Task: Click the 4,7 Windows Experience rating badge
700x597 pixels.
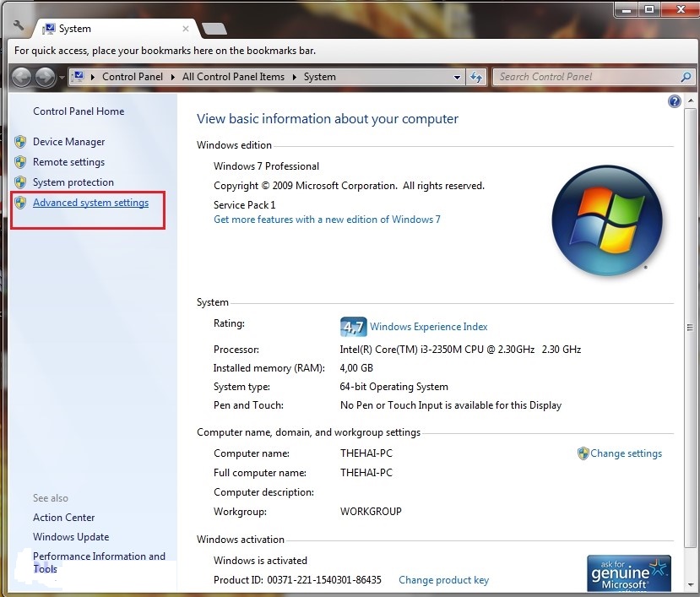Action: click(x=352, y=327)
